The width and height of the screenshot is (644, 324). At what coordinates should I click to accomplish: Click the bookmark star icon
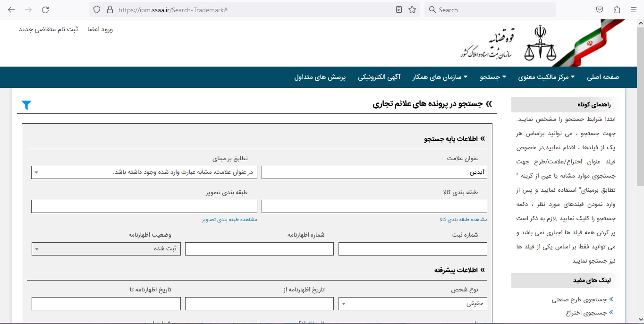point(412,9)
